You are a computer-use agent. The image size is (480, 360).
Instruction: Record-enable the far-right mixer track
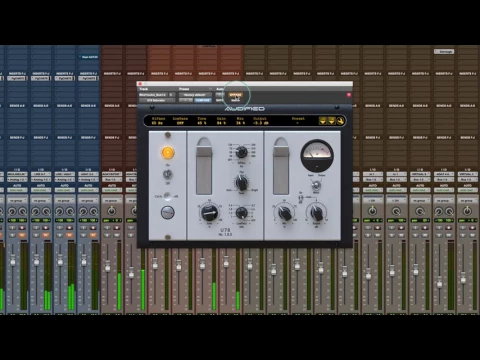tap(473, 228)
